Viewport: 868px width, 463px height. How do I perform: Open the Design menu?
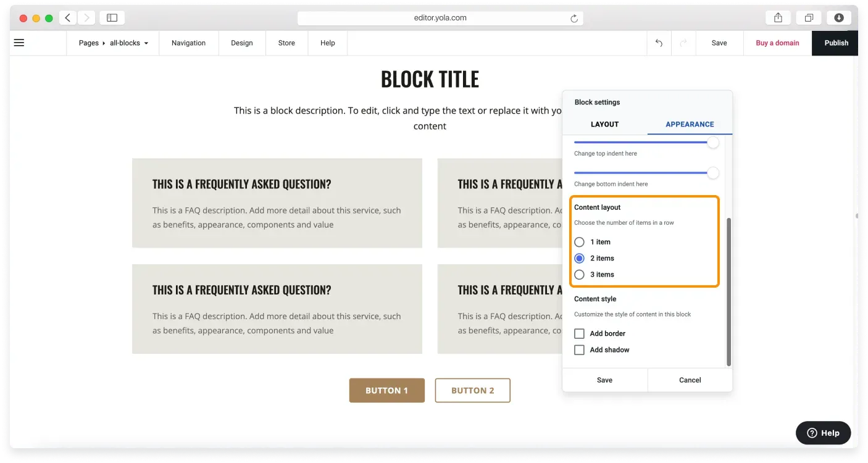click(x=242, y=43)
